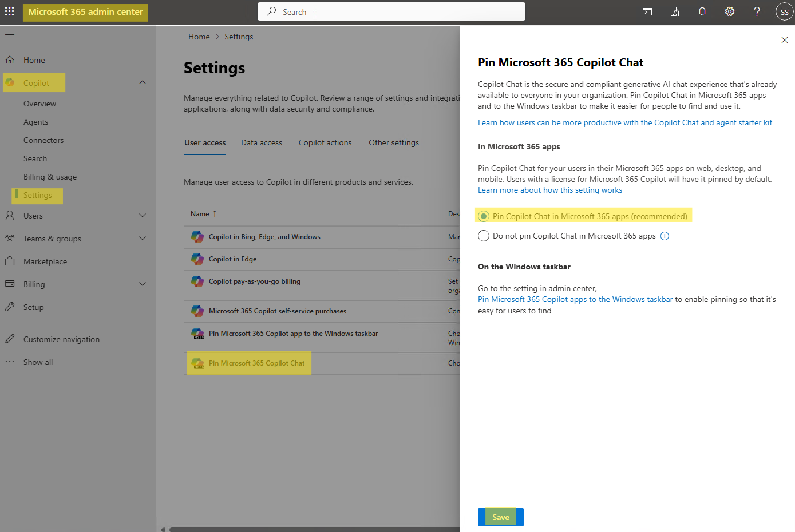Expand the Users navigation section
Image resolution: width=795 pixels, height=532 pixels.
pos(143,216)
